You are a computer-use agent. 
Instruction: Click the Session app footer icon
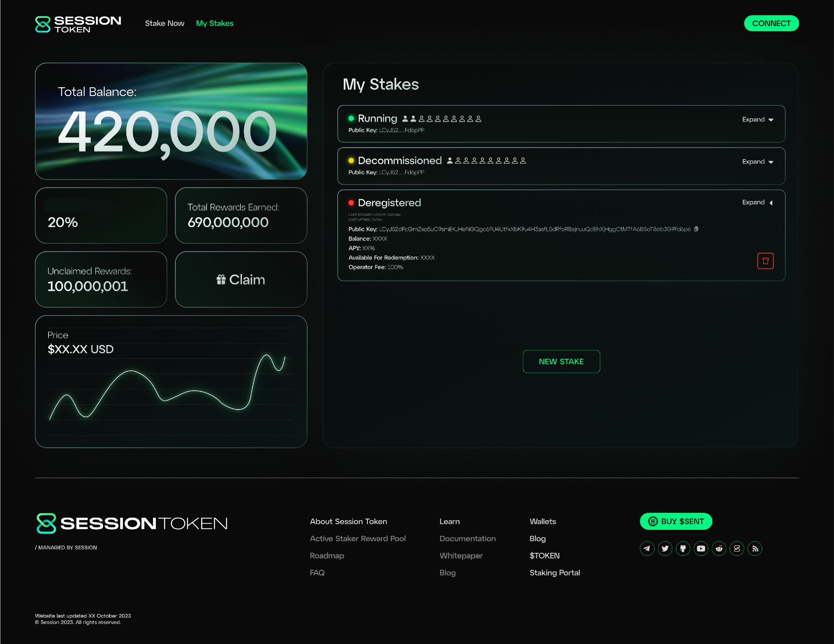(737, 548)
